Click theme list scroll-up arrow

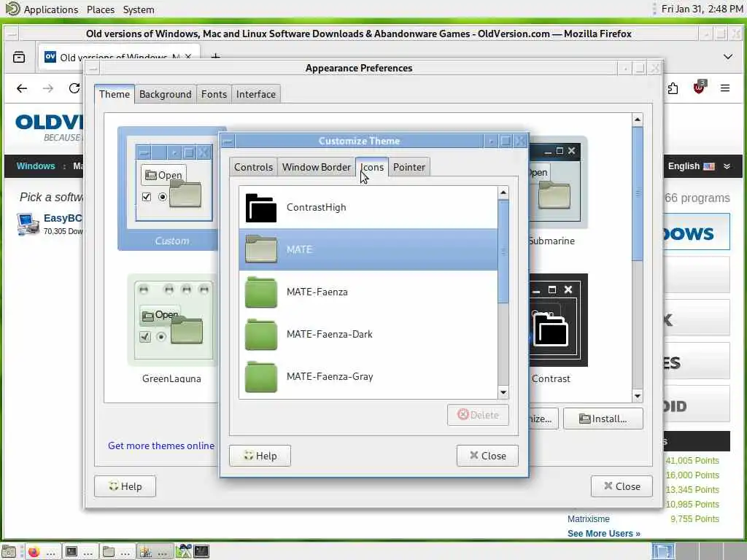[x=638, y=120]
